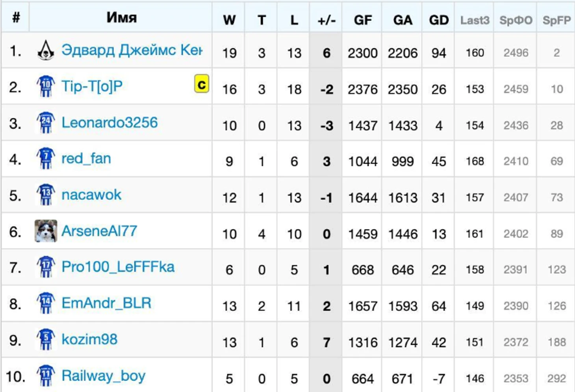Click the number 17 jersey icon beside Pro100_LeFFFka
Viewport: 575px width, 392px height.
pyautogui.click(x=46, y=267)
